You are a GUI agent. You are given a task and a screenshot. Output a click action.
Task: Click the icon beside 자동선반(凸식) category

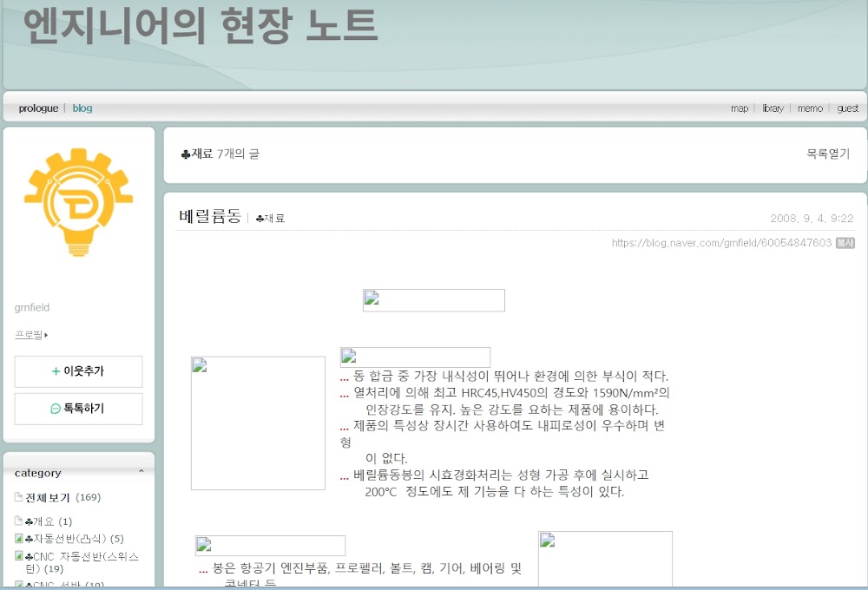click(x=19, y=539)
